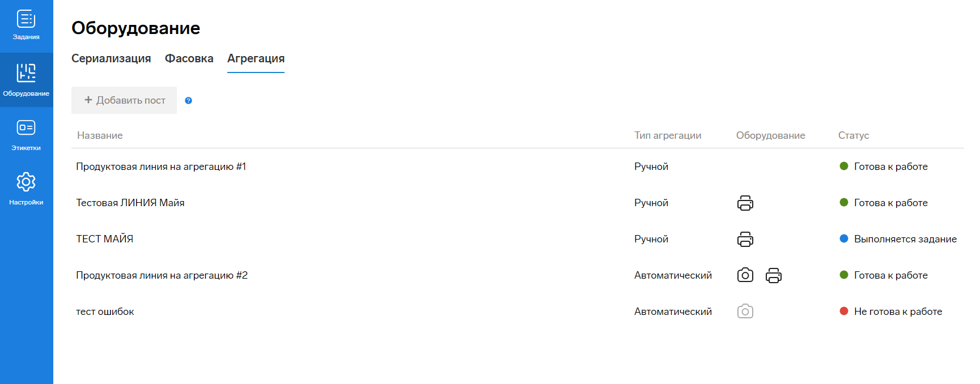The image size is (980, 384).
Task: Select the Оборудование sidebar icon
Action: [26, 79]
